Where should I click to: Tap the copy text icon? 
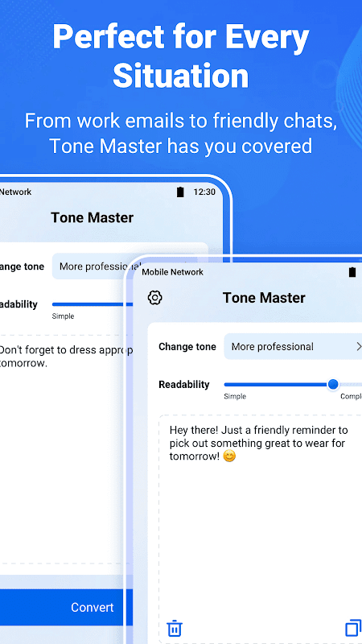click(353, 629)
